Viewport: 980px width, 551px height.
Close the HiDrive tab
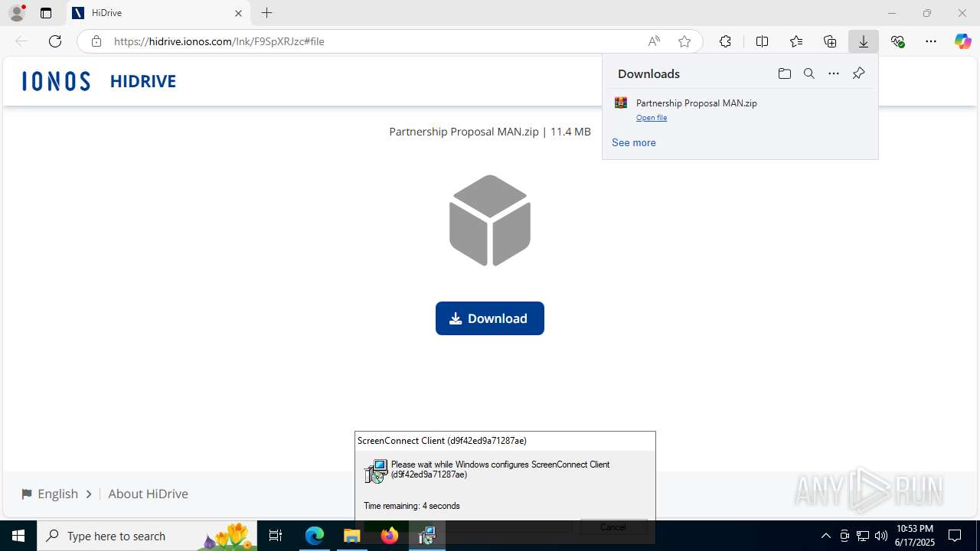pyautogui.click(x=238, y=13)
